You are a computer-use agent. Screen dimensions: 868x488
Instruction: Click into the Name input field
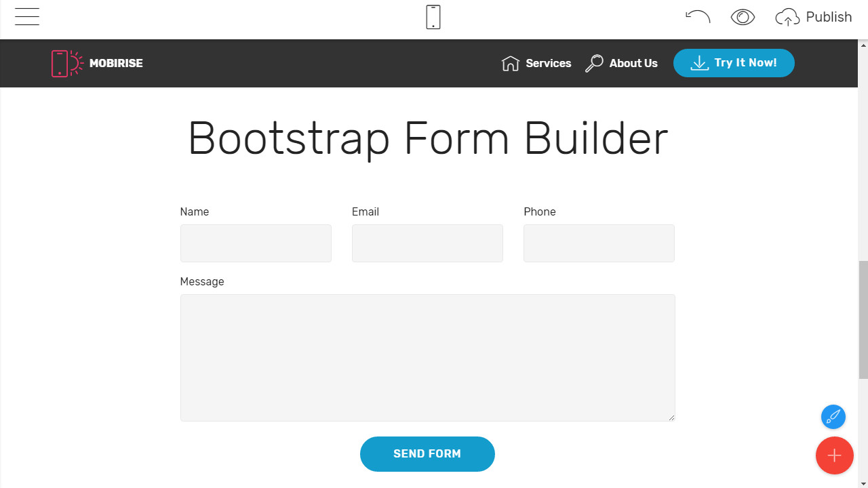click(256, 243)
